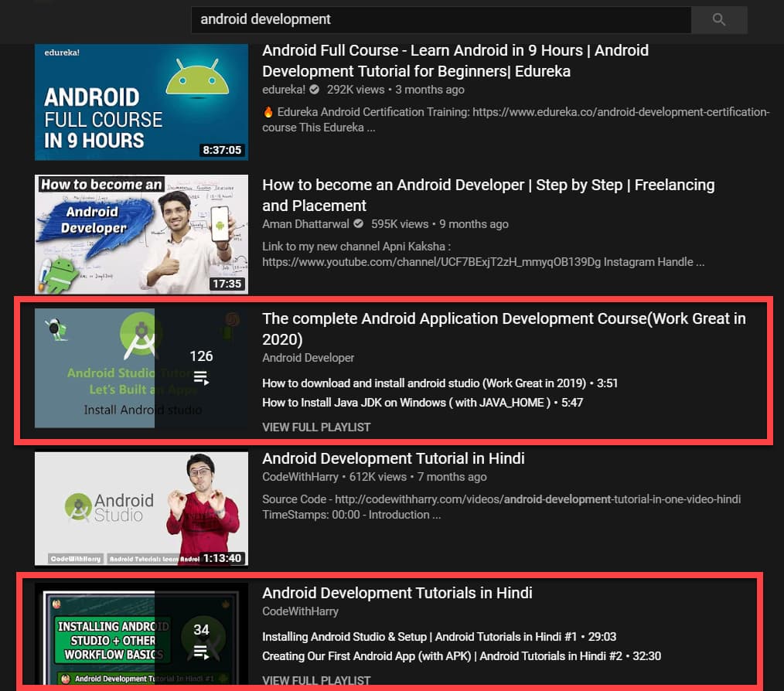Click the 17:35 duration badge
Screen dimensions: 784x691
[227, 284]
